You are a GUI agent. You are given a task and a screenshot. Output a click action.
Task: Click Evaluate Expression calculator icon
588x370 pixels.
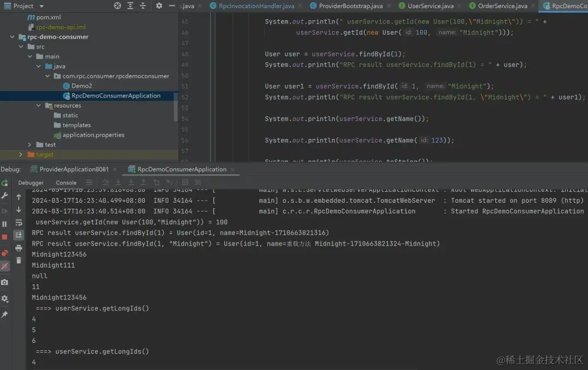[x=185, y=183]
